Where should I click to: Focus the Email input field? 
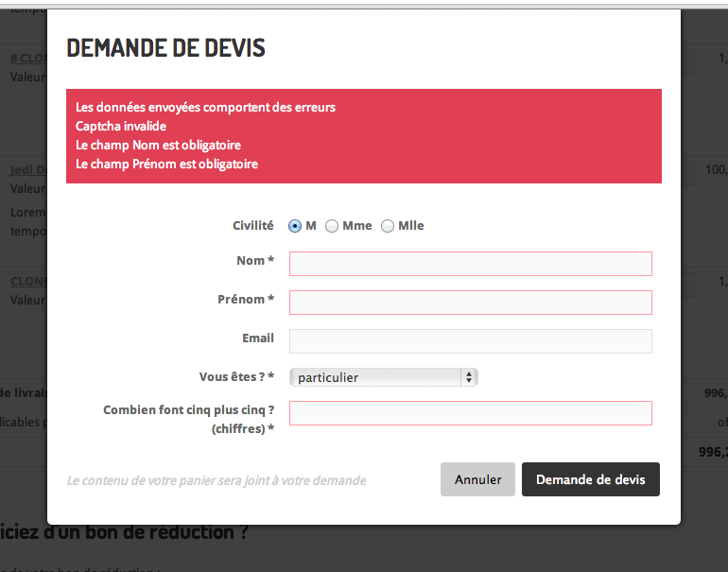(x=470, y=341)
